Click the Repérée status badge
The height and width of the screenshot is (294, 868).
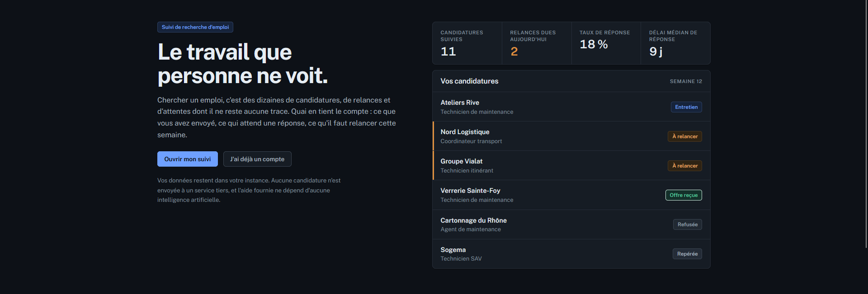pyautogui.click(x=687, y=254)
